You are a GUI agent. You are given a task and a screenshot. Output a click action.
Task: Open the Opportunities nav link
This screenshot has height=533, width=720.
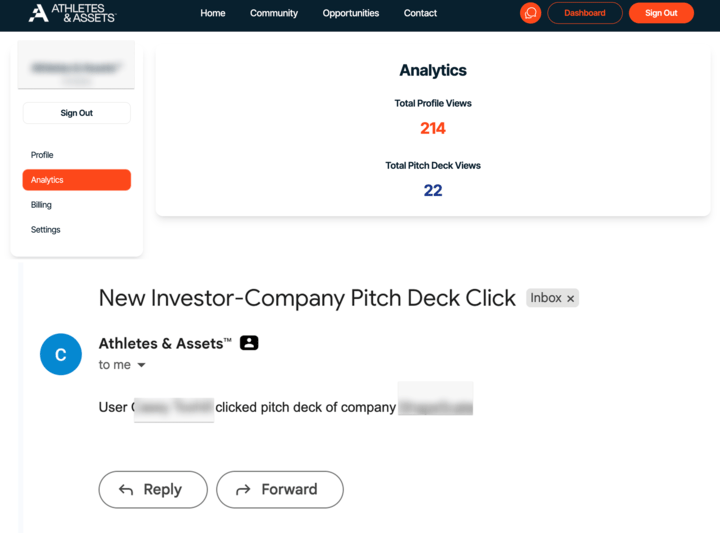(x=351, y=13)
